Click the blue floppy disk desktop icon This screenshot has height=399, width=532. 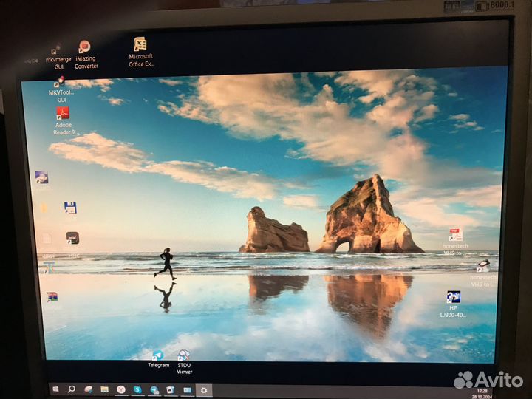coord(70,208)
